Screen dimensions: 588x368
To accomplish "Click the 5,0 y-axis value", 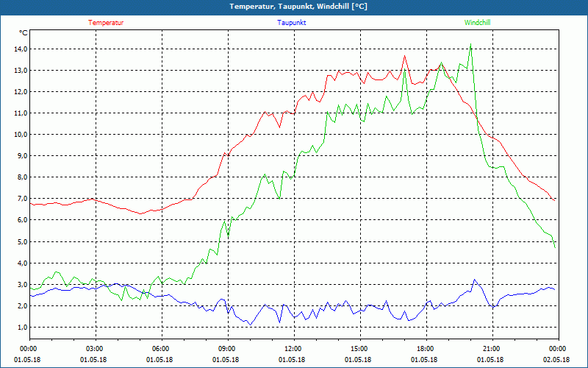I will pos(22,242).
